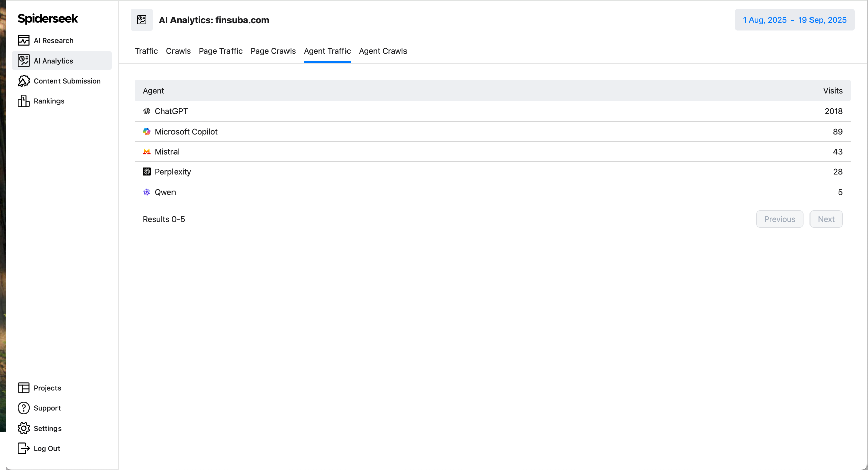Click the 43 visits value
The image size is (868, 470).
coord(838,152)
